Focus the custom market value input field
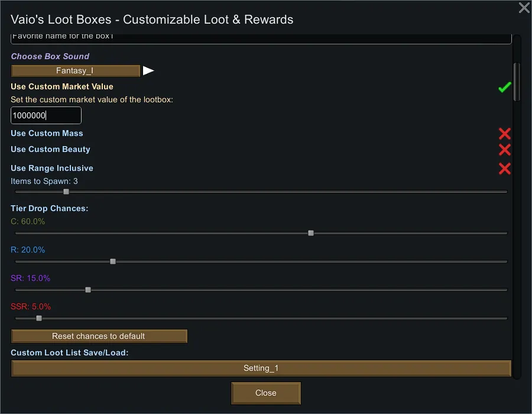The width and height of the screenshot is (532, 414). coord(46,115)
